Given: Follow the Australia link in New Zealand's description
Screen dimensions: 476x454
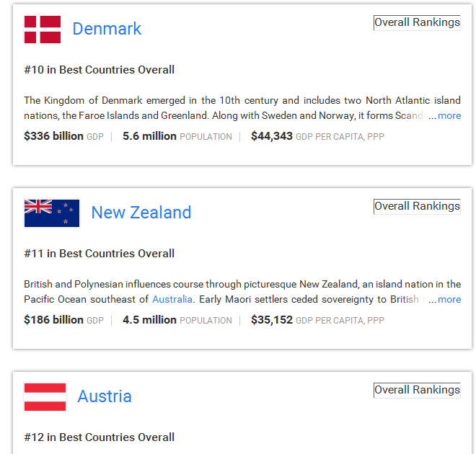Looking at the screenshot, I should (x=172, y=299).
